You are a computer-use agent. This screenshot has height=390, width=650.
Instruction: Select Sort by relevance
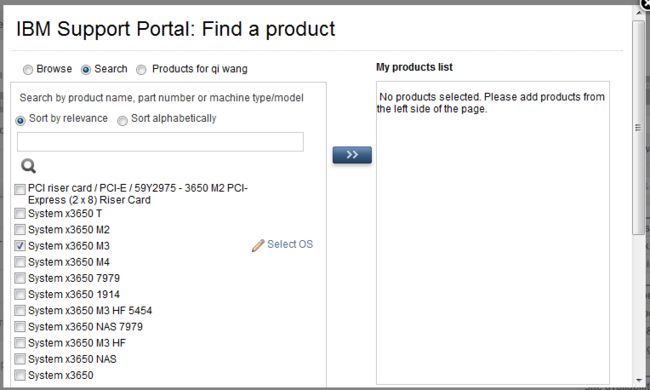(20, 121)
